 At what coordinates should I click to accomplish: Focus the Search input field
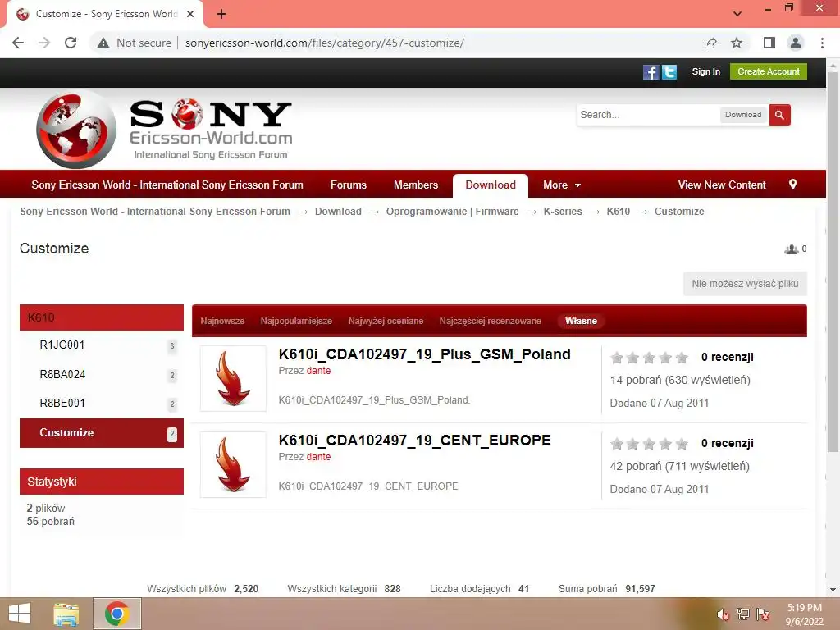coord(648,115)
